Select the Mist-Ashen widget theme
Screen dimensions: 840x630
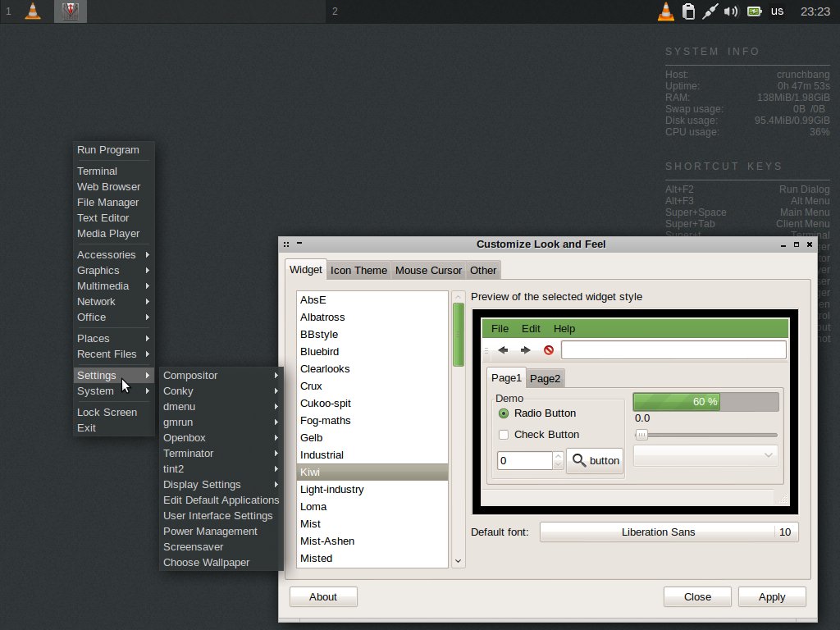pyautogui.click(x=372, y=541)
